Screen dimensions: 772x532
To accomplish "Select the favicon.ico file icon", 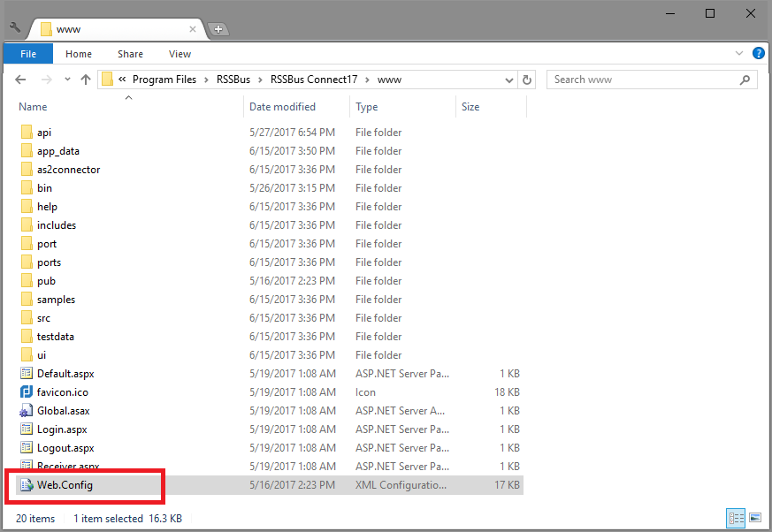I will pos(27,392).
